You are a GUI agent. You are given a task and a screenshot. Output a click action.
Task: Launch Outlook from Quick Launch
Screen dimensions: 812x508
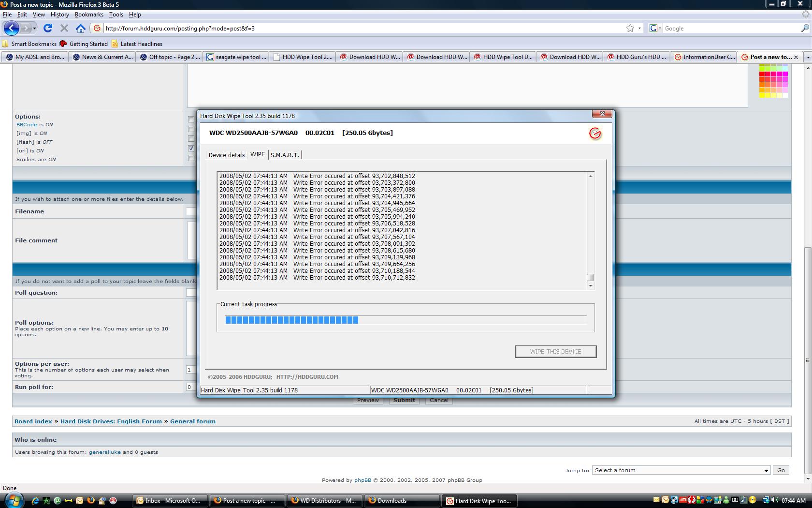point(79,501)
